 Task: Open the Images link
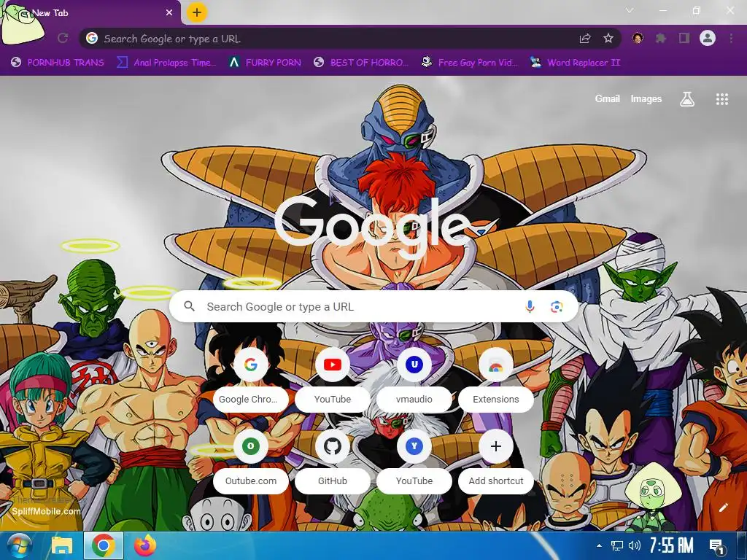click(x=646, y=98)
